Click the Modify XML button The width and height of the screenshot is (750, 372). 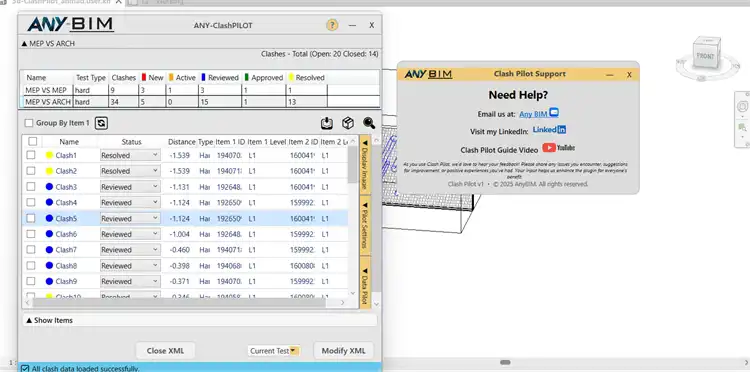pyautogui.click(x=343, y=350)
